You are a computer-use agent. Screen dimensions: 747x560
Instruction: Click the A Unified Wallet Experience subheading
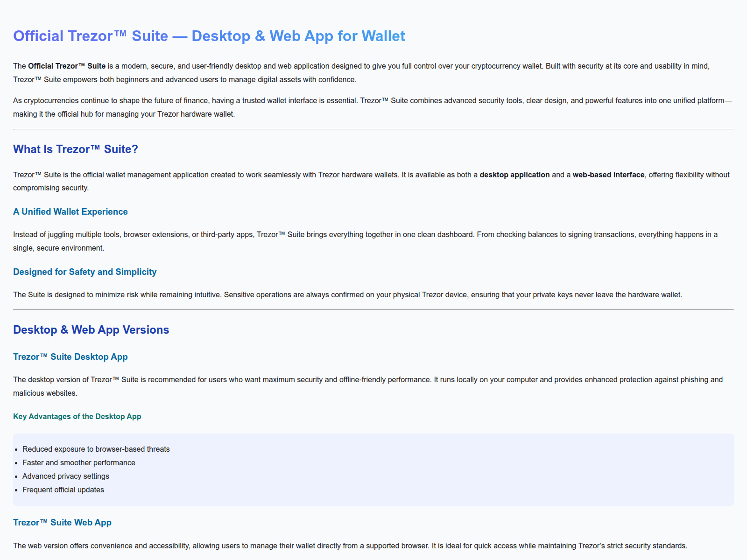(x=70, y=211)
